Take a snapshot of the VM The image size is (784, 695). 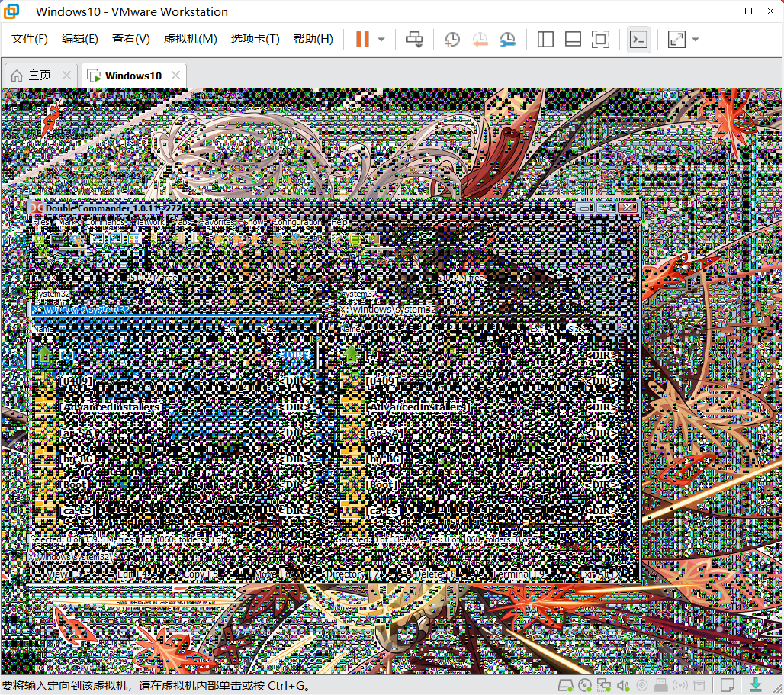(x=452, y=39)
